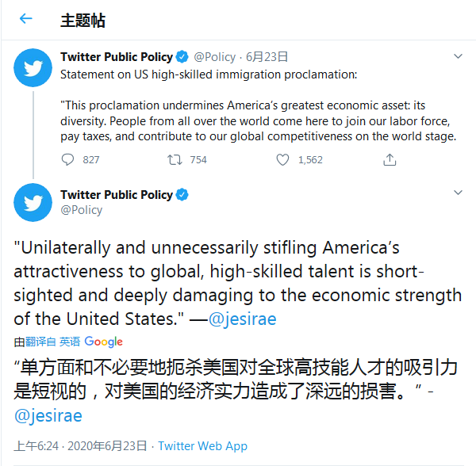476x466 pixels.
Task: Retweet the first Policy tweet
Action: coord(175,159)
